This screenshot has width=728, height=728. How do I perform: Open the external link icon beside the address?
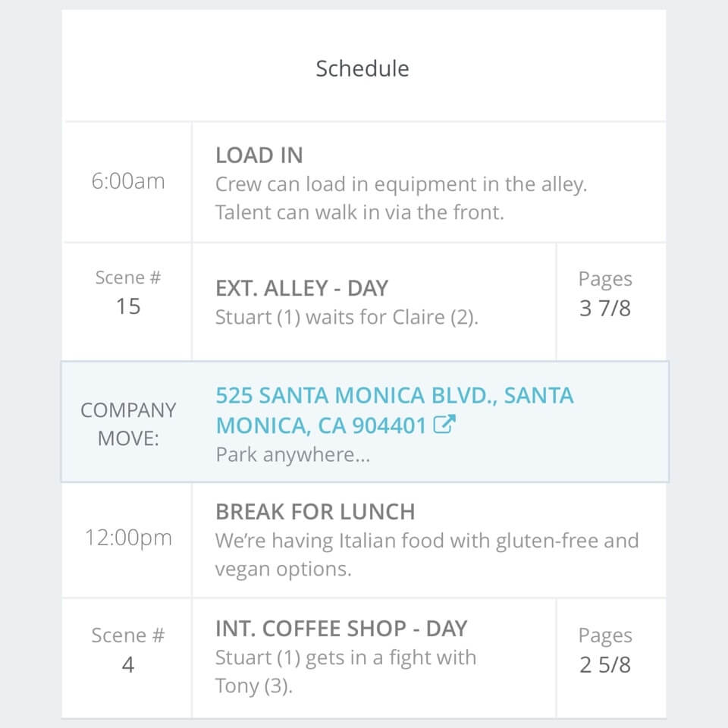(x=444, y=425)
